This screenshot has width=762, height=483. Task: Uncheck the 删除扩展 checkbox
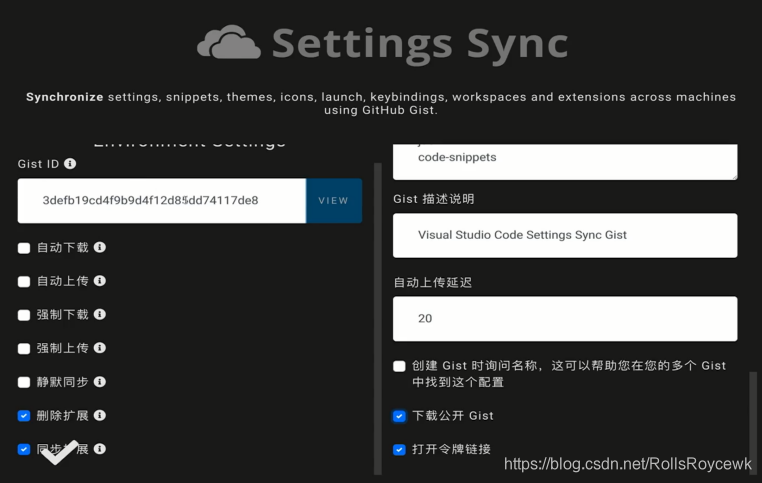[x=24, y=416]
